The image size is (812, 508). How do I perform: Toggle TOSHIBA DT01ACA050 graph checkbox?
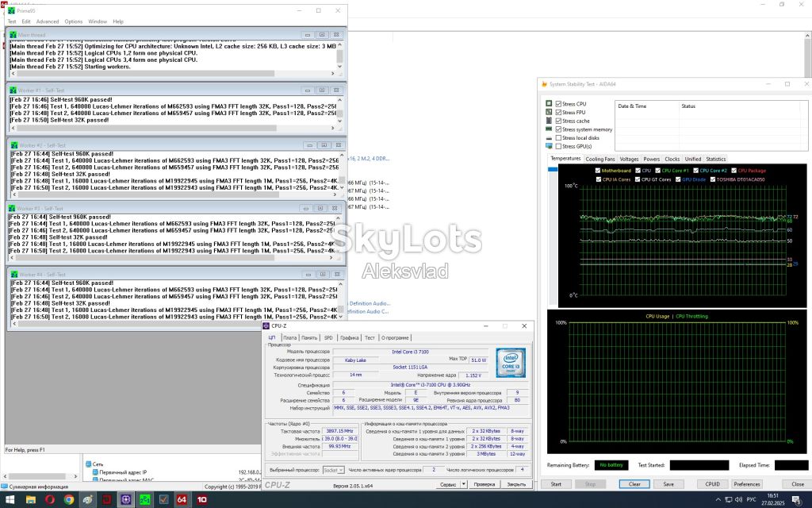pos(713,179)
